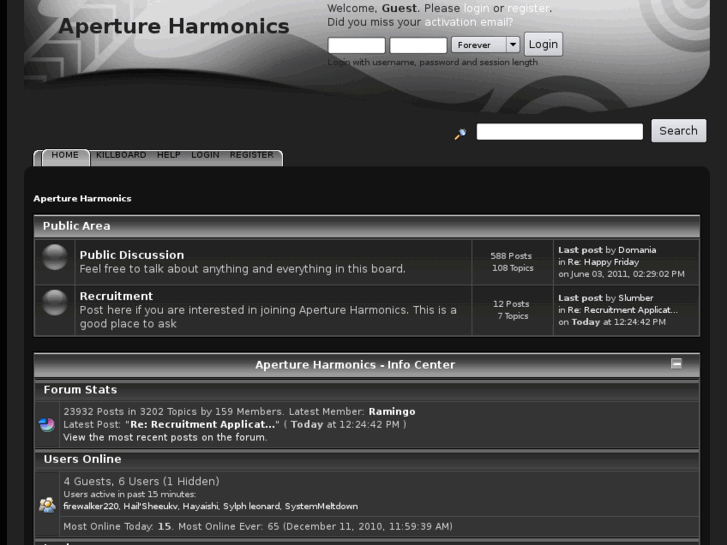The width and height of the screenshot is (727, 545).
Task: Focus the username input field
Action: pyautogui.click(x=357, y=45)
